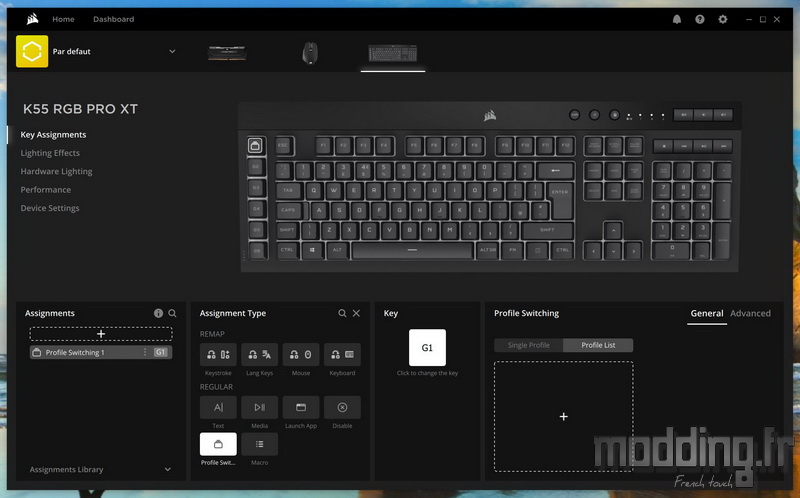Add a profile in the dashed list box
This screenshot has height=498, width=800.
point(563,417)
